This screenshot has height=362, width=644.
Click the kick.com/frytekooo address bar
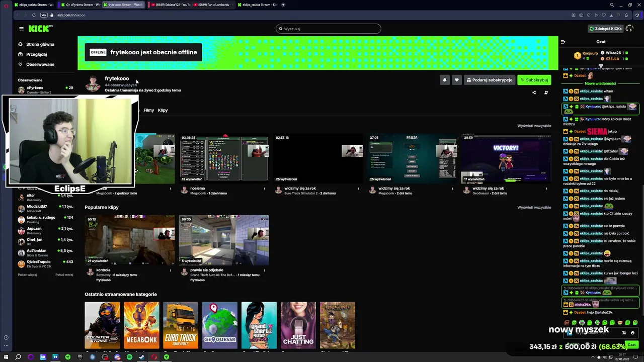(71, 15)
